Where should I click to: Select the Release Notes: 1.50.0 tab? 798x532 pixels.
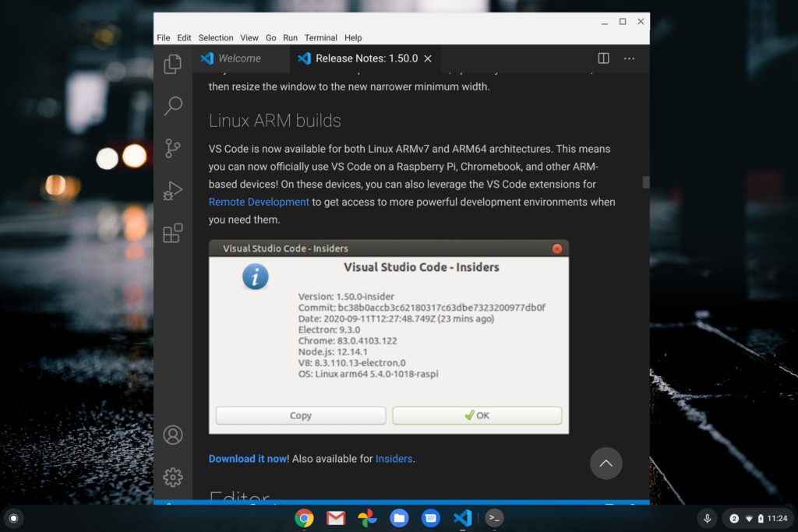(x=366, y=58)
